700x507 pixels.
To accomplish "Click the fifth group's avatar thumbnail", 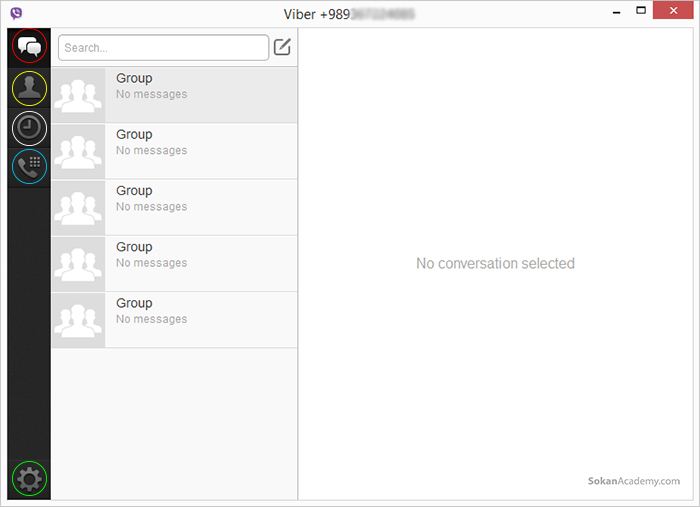I will 78,320.
